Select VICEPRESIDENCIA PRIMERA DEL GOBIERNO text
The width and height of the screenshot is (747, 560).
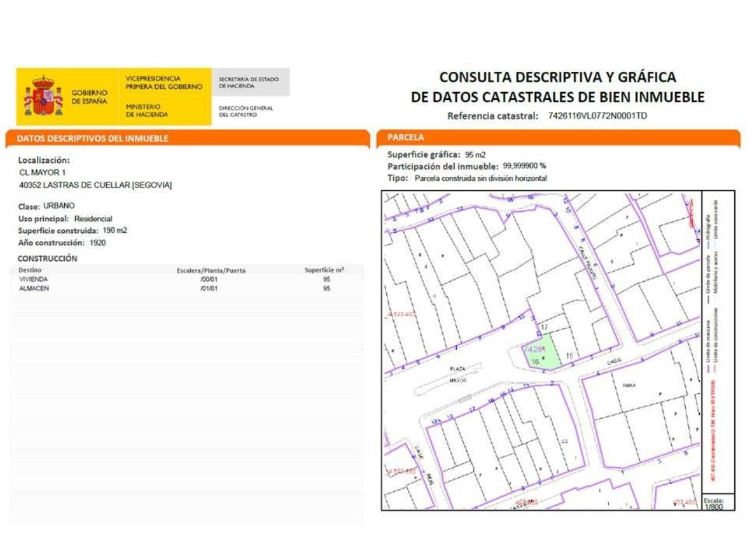click(164, 82)
